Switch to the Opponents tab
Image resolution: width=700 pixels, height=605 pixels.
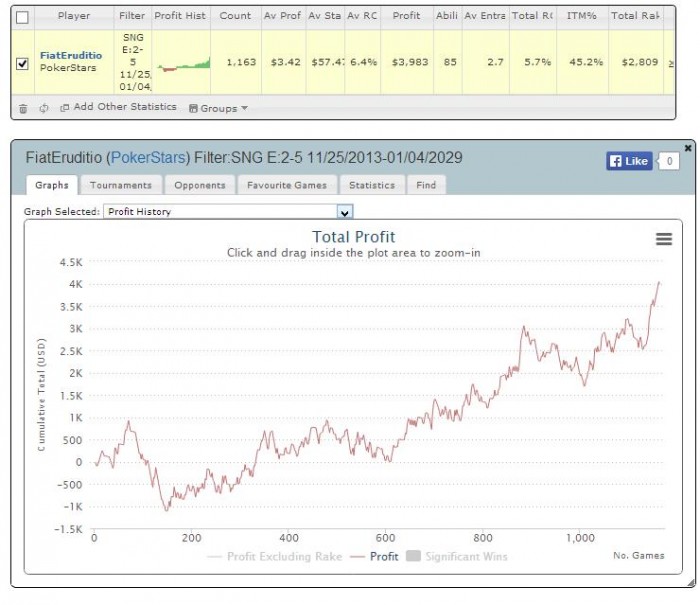[200, 185]
